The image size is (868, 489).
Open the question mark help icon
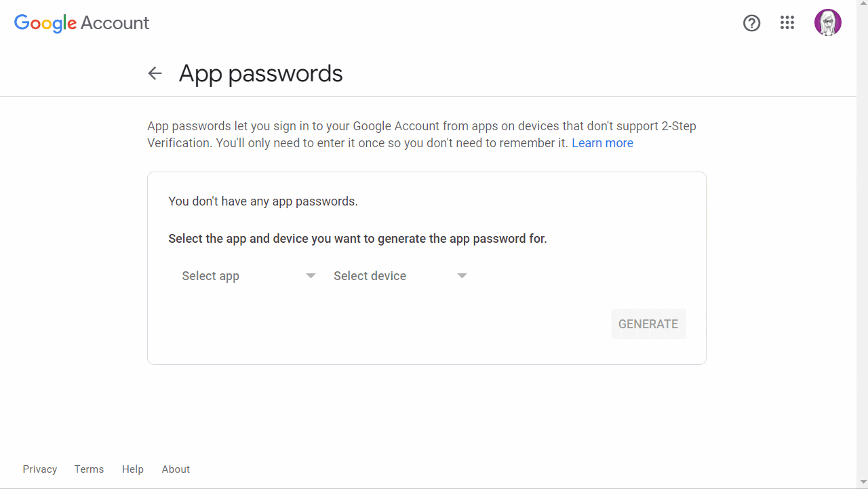pyautogui.click(x=751, y=23)
